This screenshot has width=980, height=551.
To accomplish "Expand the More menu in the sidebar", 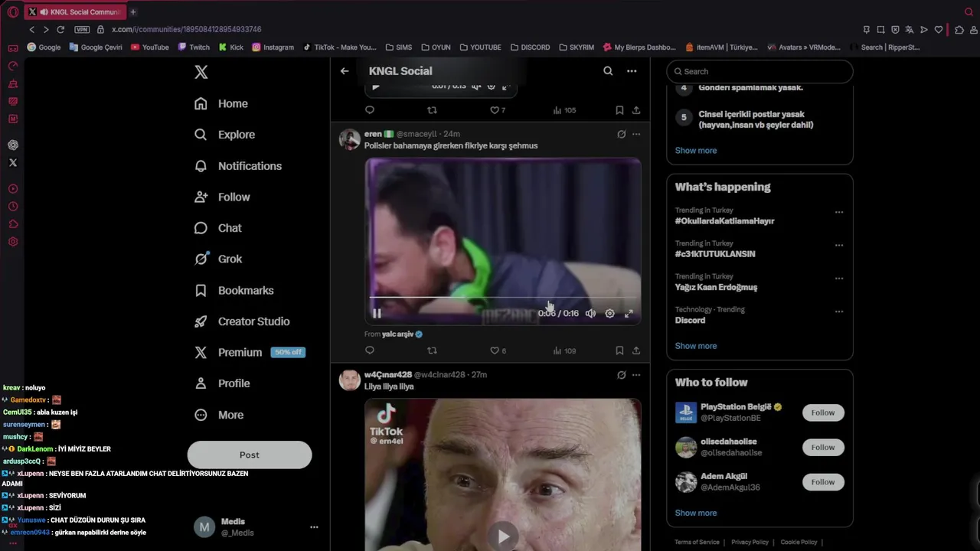I will click(219, 415).
